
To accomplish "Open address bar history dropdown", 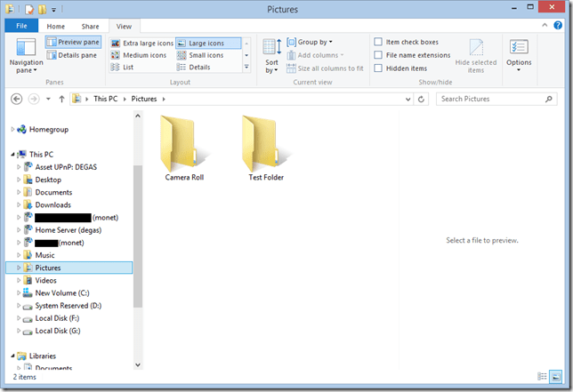I will click(x=408, y=99).
